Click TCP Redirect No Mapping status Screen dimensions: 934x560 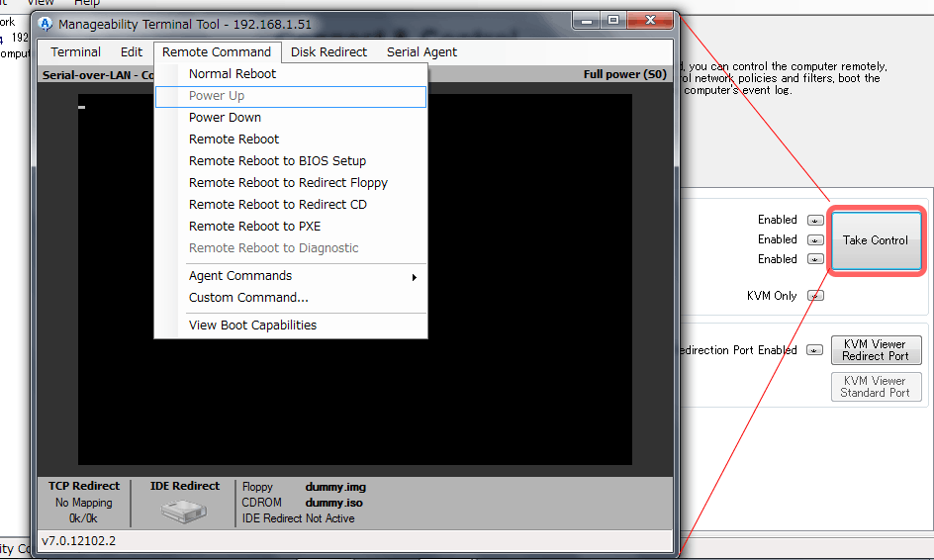[83, 503]
